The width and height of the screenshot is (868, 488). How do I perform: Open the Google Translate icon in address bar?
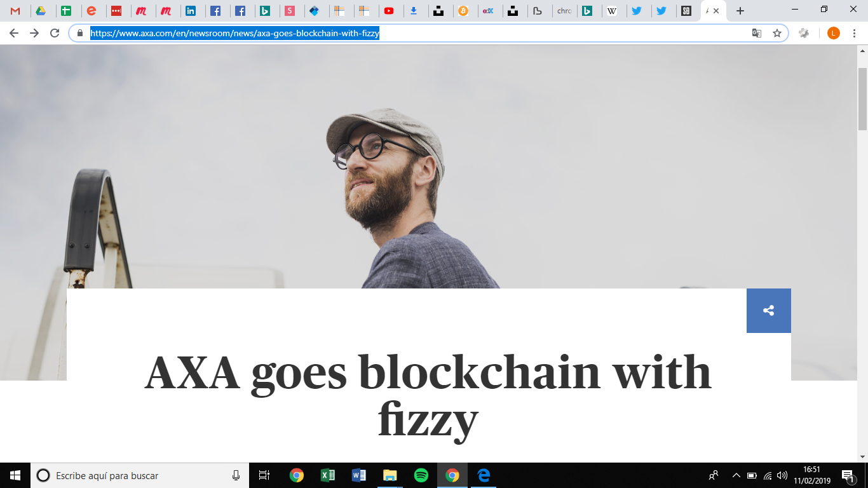coord(757,33)
